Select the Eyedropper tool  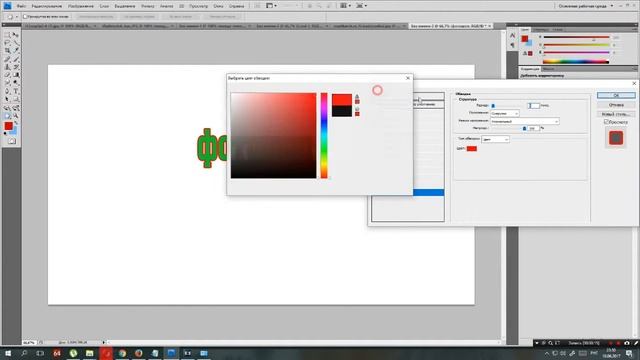pos(16,51)
